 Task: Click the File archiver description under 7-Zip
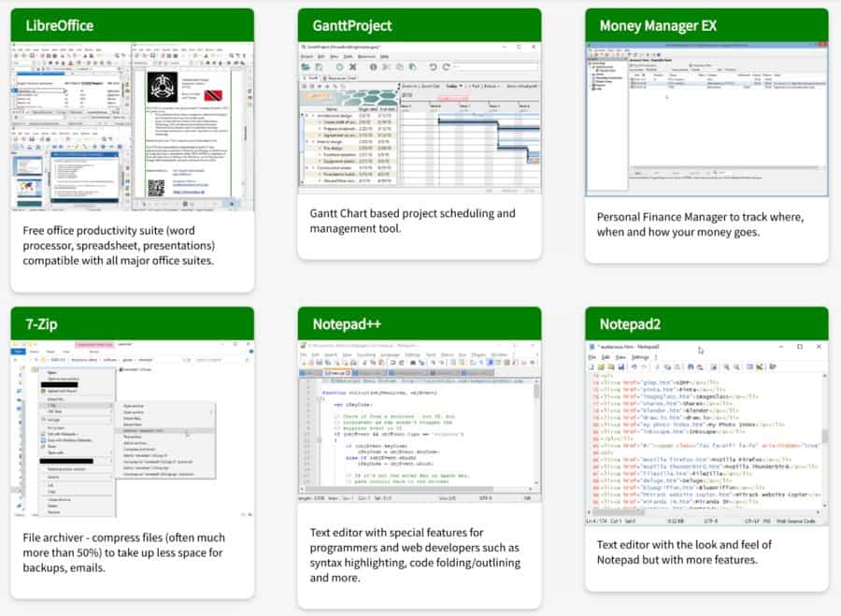[123, 552]
